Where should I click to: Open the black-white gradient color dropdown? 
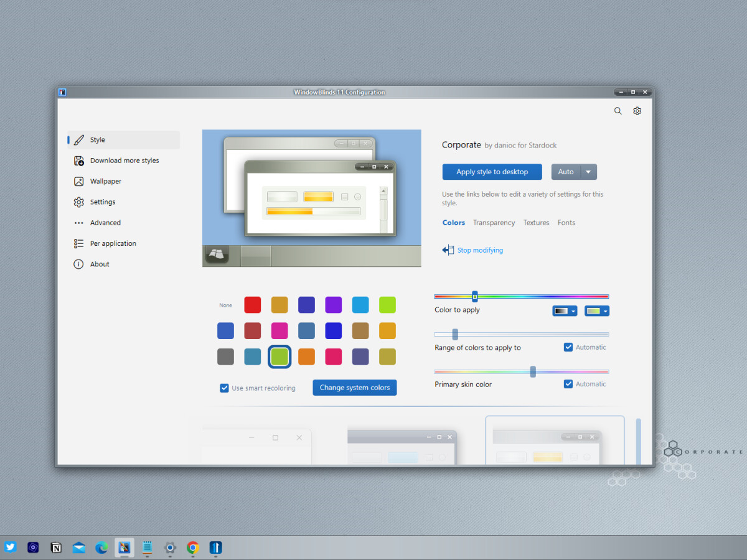(565, 311)
